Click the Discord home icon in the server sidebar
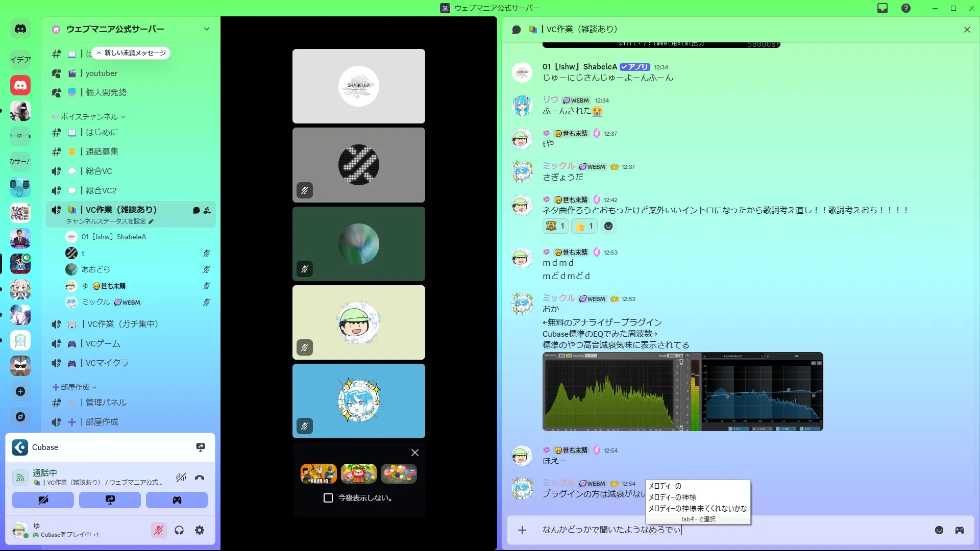The width and height of the screenshot is (980, 551). [20, 29]
